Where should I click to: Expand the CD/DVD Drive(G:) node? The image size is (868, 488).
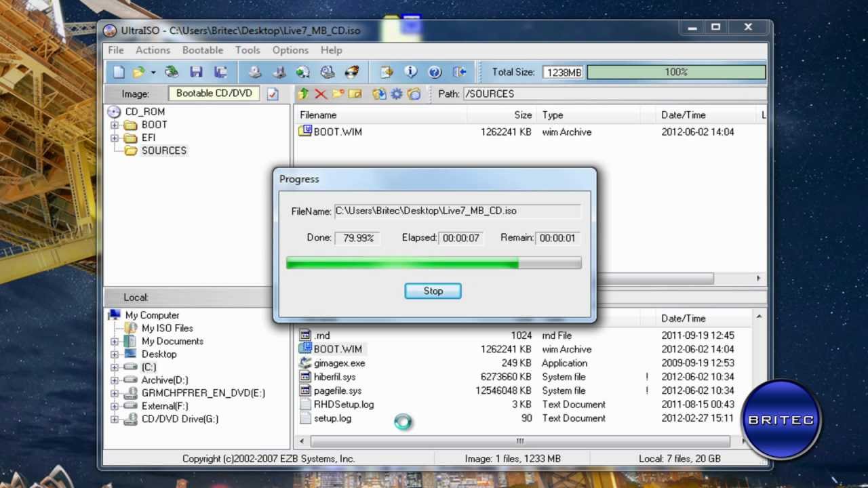pos(115,419)
